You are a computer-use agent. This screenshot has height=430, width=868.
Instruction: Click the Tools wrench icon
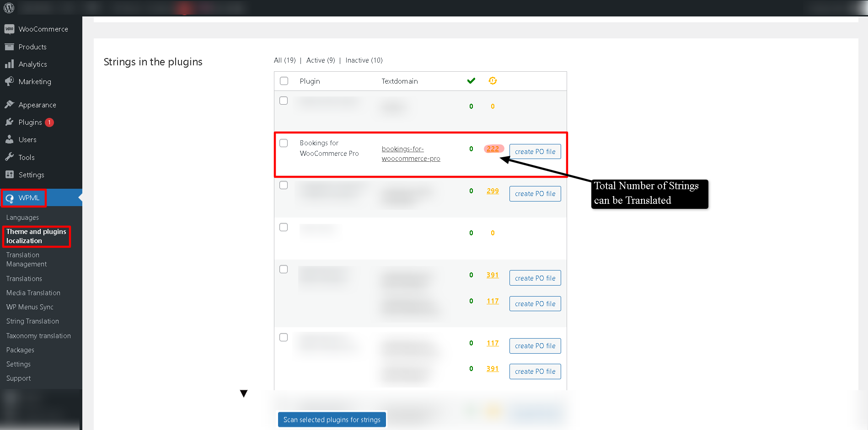coord(9,157)
